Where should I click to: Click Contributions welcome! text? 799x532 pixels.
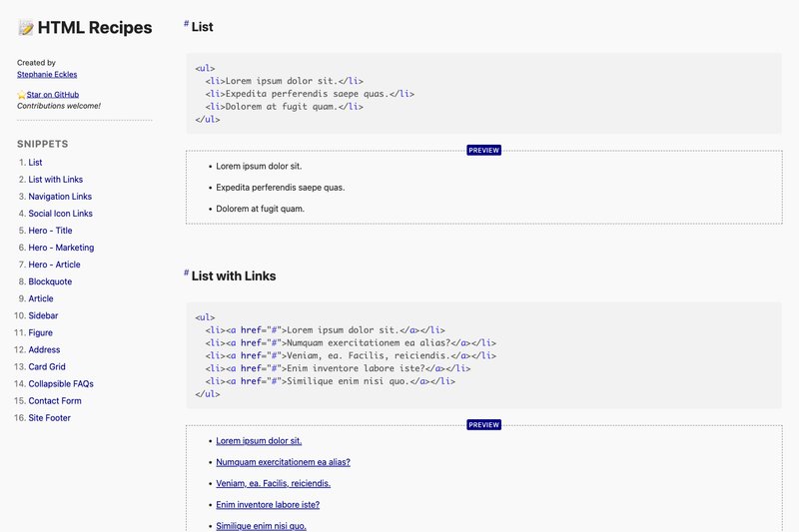pos(59,106)
